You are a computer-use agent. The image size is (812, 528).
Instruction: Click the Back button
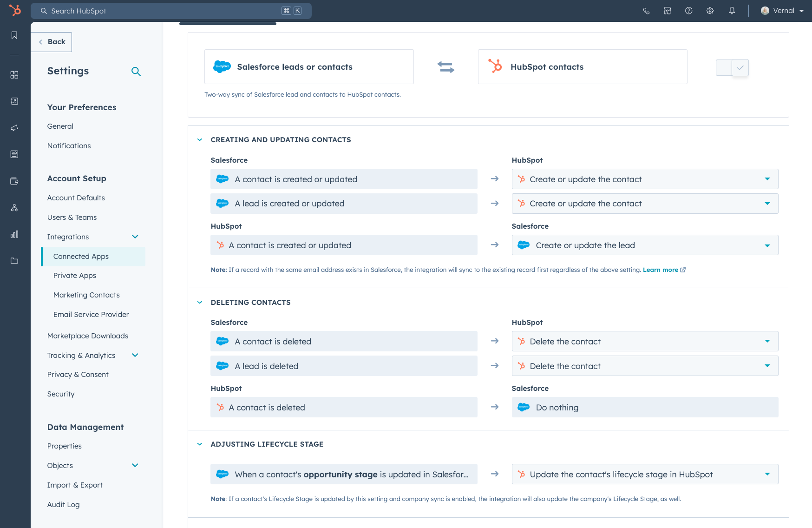52,42
